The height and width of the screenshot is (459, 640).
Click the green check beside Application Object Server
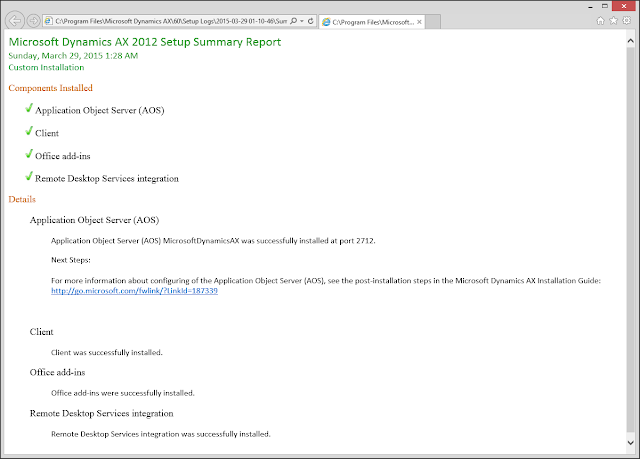point(29,108)
